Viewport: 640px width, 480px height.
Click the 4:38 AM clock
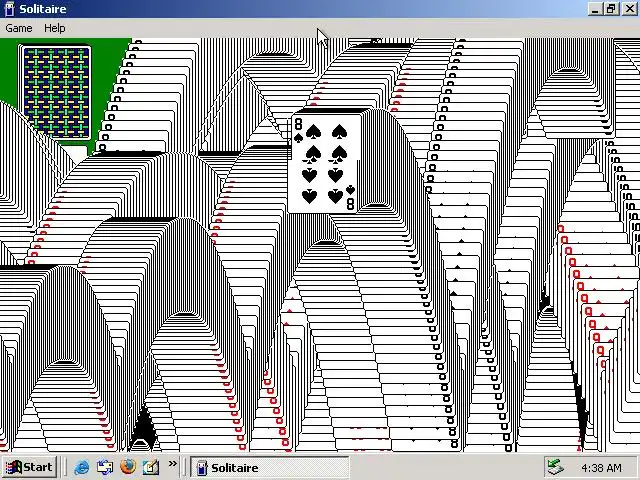tap(601, 468)
